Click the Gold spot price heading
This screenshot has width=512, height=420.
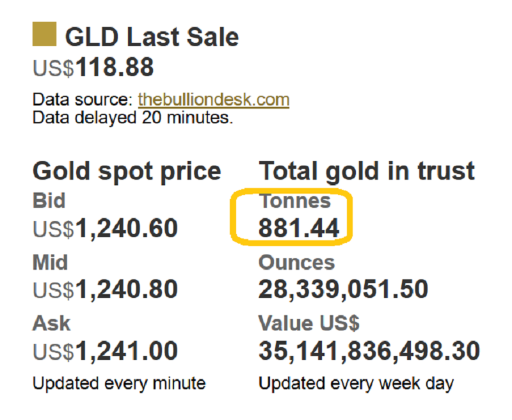(x=127, y=171)
